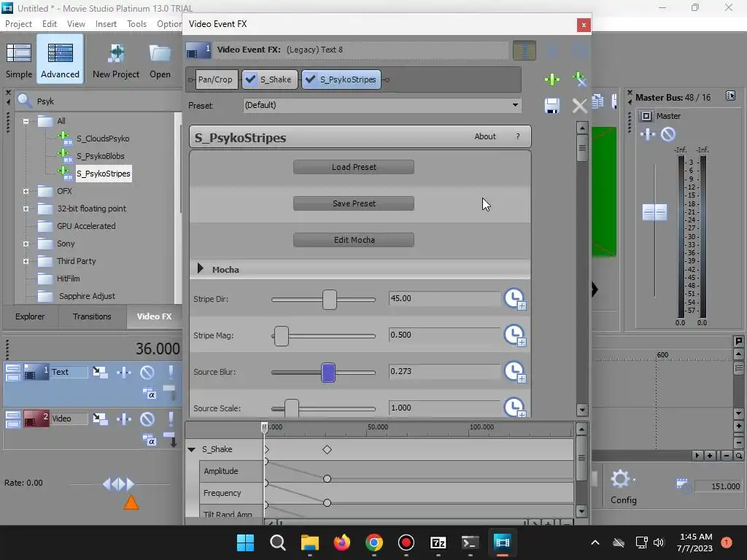The width and height of the screenshot is (747, 560).
Task: Animate Stripe Mag with clock icon
Action: (x=514, y=335)
